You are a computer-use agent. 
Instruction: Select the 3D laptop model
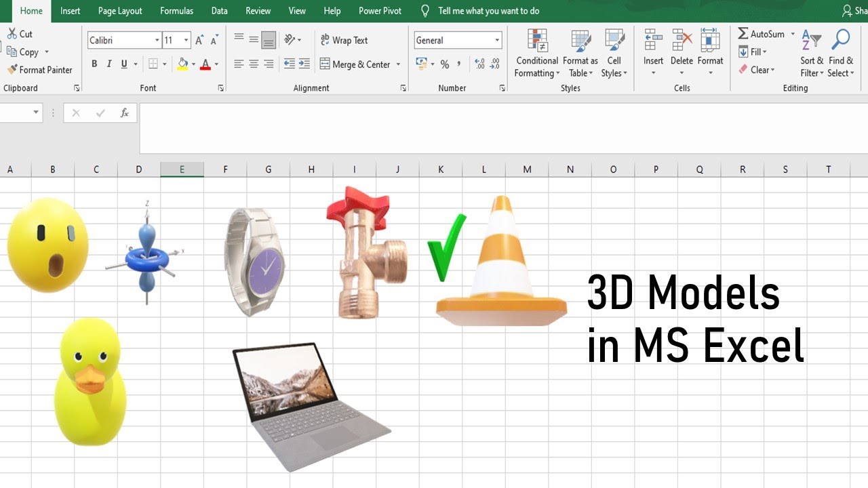click(x=311, y=407)
